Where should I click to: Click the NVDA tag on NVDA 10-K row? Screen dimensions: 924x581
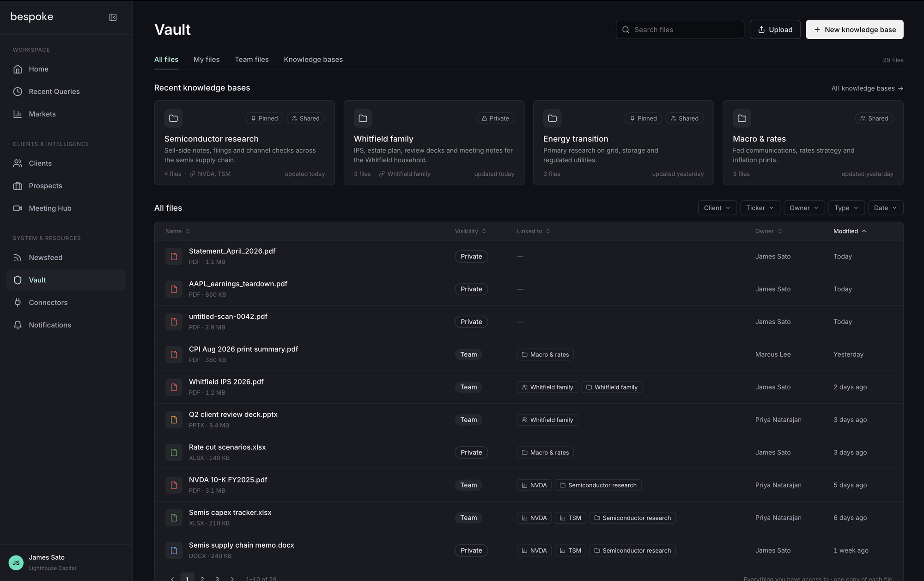click(x=534, y=485)
